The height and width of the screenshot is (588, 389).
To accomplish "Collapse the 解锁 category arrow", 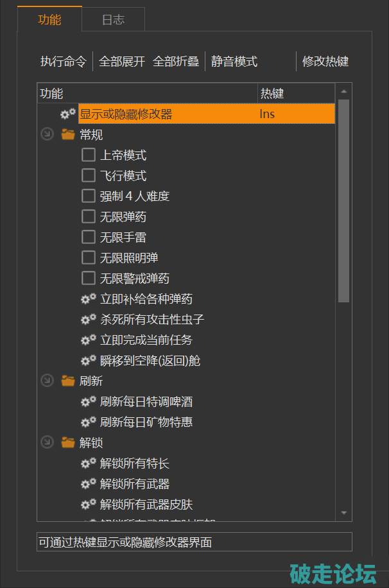I will coord(47,443).
